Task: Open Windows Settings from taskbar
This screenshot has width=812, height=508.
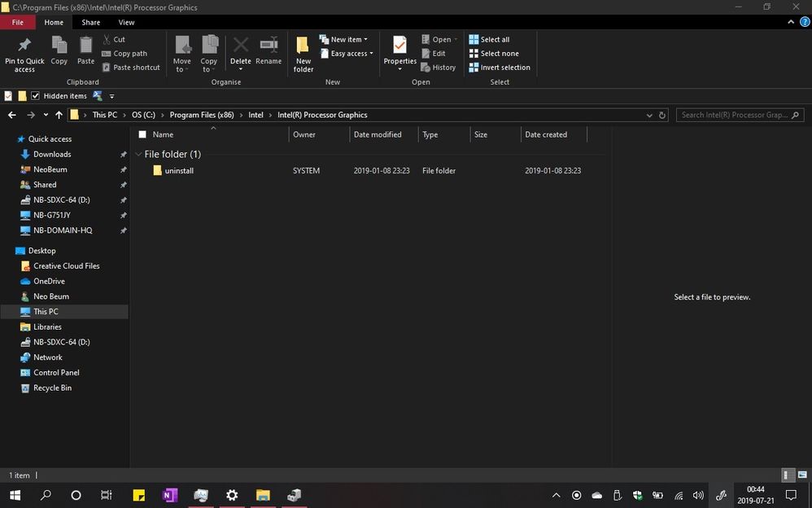Action: [x=232, y=496]
